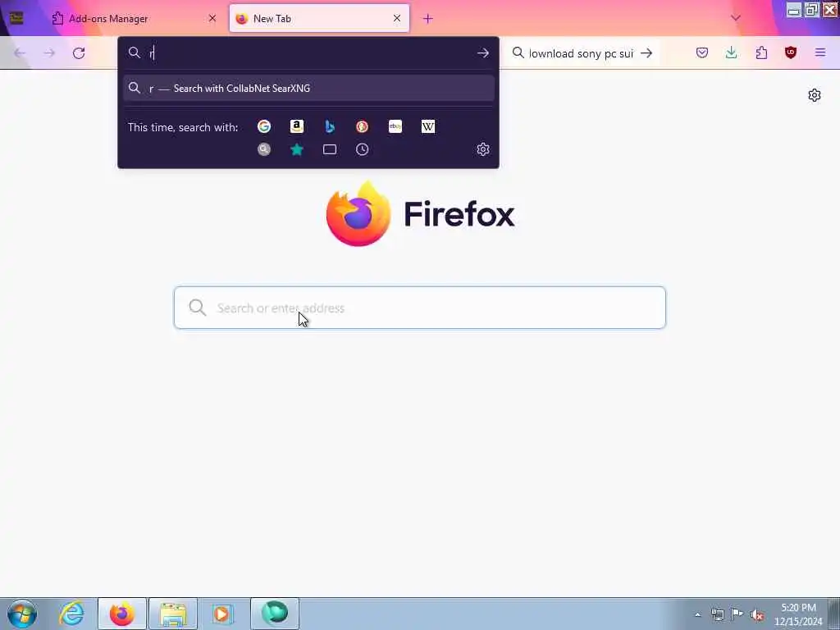The image size is (840, 630).
Task: Search this time with Wikipedia
Action: tap(428, 126)
